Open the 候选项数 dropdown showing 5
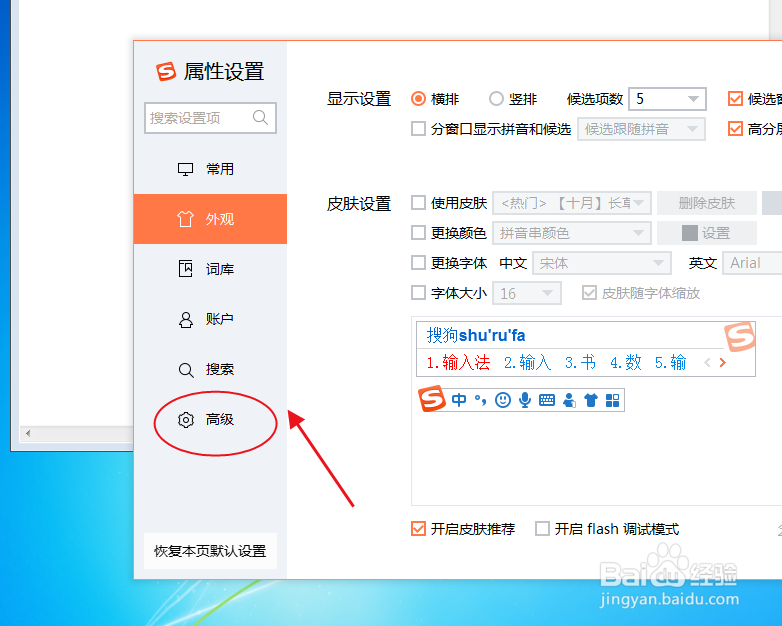This screenshot has width=782, height=626. pos(667,99)
